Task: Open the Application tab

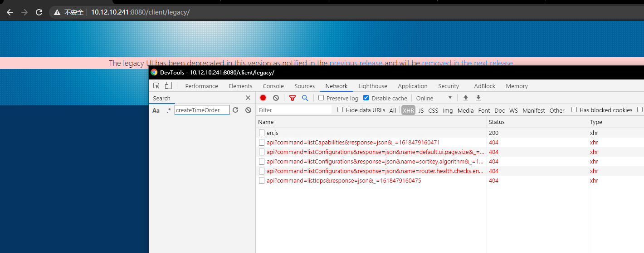Action: pos(413,86)
